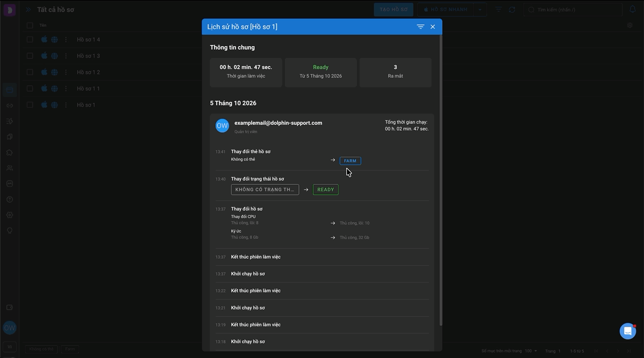644x358 pixels.
Task: Click the Ready status summary card
Action: (321, 72)
